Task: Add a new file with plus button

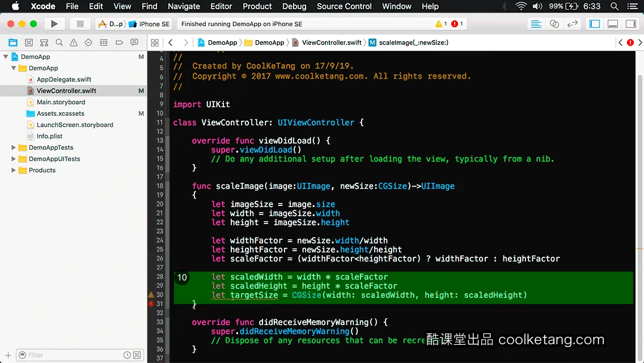Action: [8, 355]
